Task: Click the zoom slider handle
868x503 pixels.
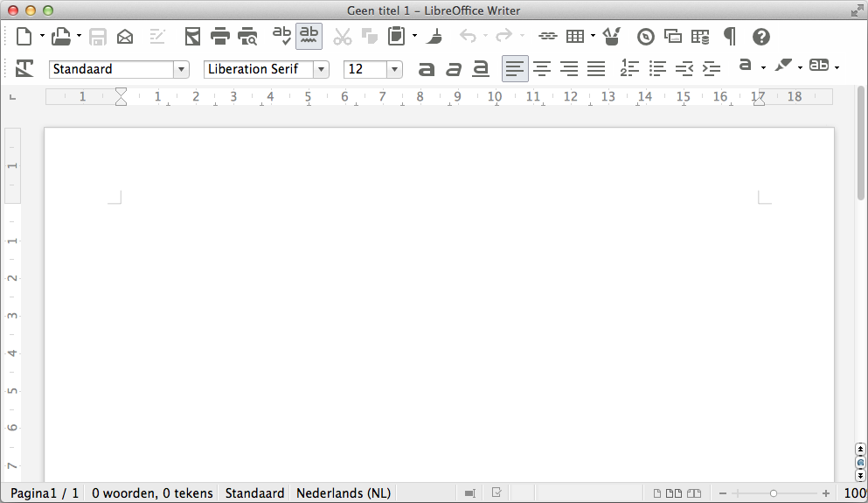Action: click(774, 493)
